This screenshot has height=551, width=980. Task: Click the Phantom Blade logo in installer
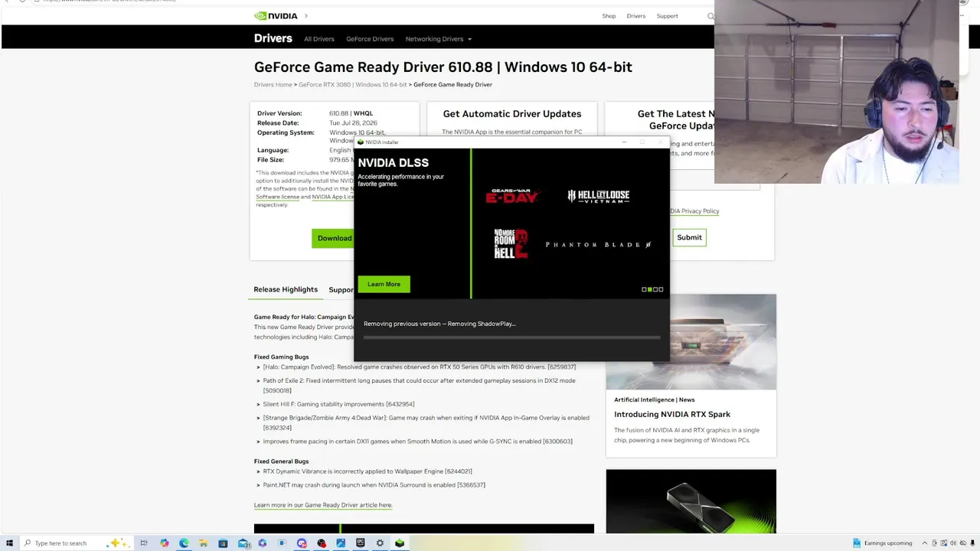(x=598, y=245)
